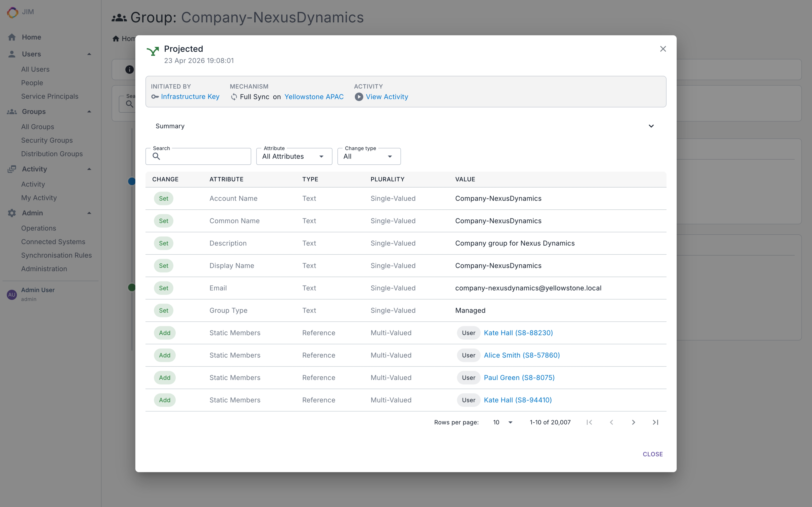812x507 pixels.
Task: Click the View Activity play icon
Action: point(359,97)
